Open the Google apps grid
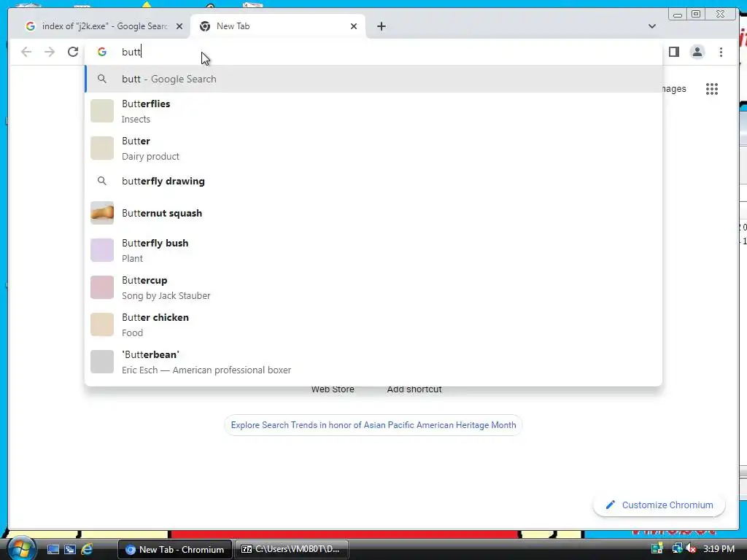 [x=712, y=89]
